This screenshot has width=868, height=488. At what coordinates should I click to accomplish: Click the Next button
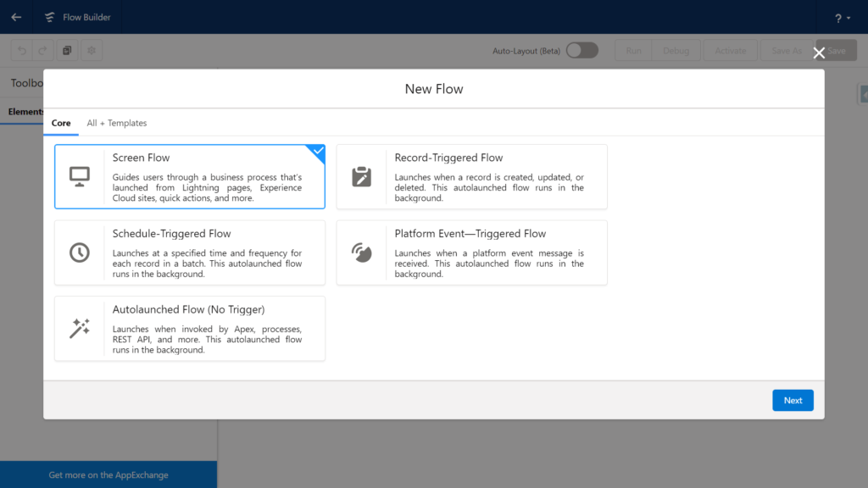[x=793, y=400]
